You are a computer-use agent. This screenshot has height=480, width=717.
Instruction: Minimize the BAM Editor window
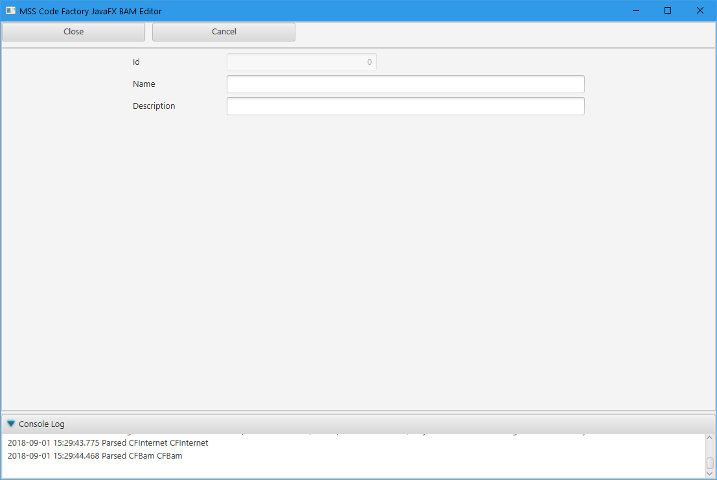pos(635,10)
